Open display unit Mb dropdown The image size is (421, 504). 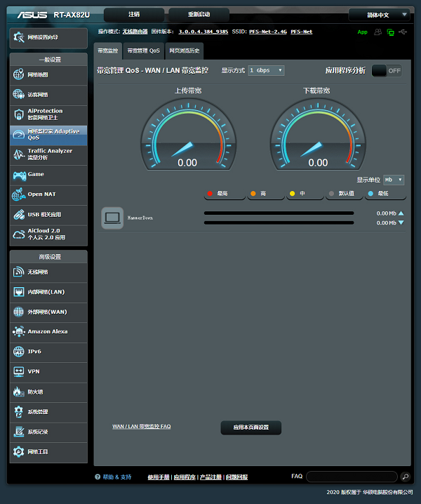pos(394,180)
